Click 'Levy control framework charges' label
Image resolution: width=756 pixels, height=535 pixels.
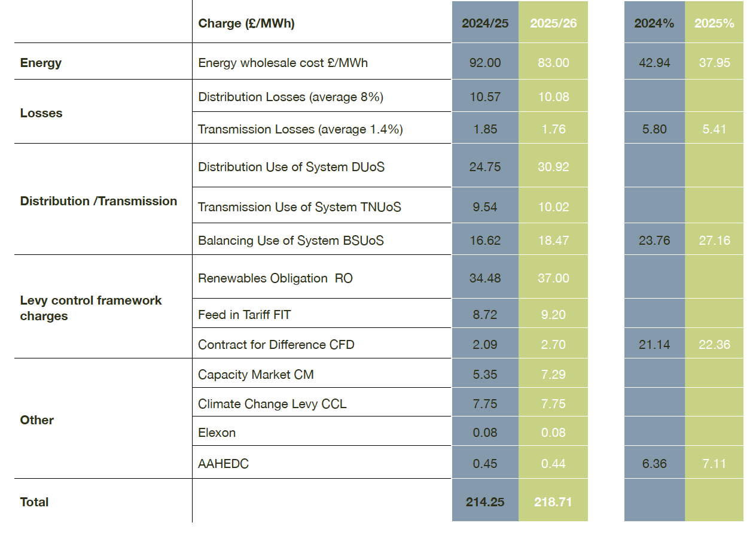pyautogui.click(x=91, y=308)
